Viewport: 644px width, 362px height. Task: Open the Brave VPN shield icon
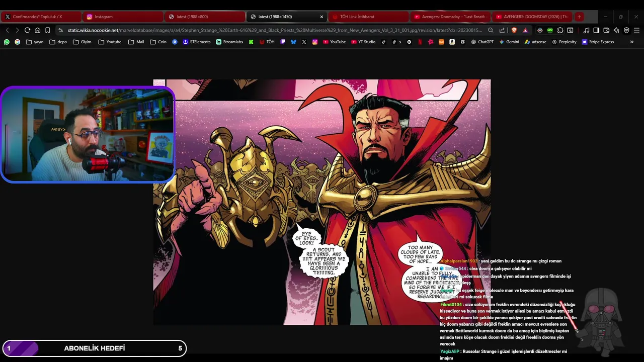tap(626, 30)
